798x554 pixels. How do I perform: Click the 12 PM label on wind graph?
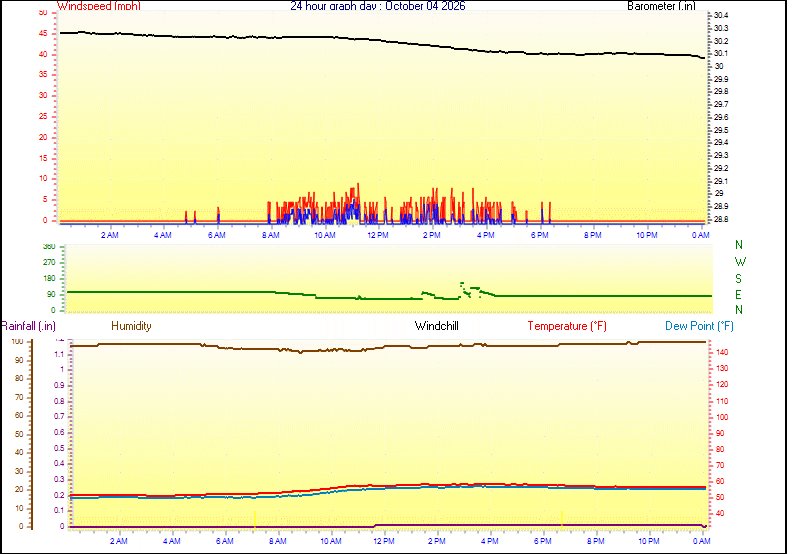click(x=378, y=235)
